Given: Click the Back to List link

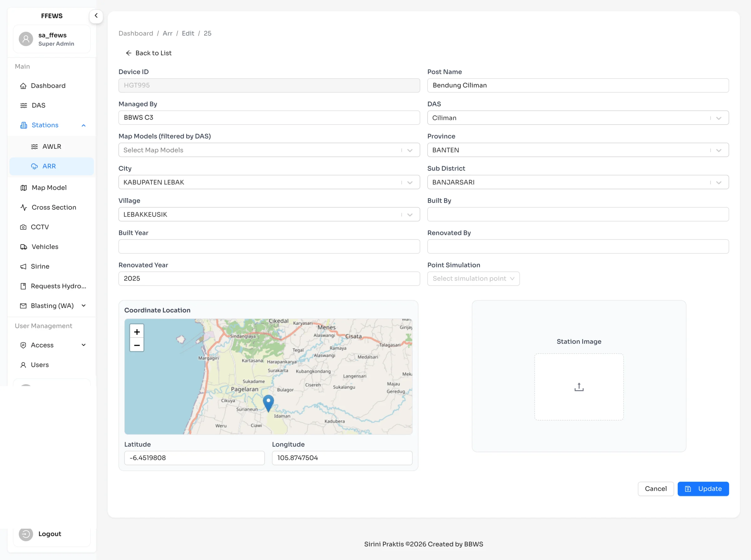Looking at the screenshot, I should [x=148, y=53].
